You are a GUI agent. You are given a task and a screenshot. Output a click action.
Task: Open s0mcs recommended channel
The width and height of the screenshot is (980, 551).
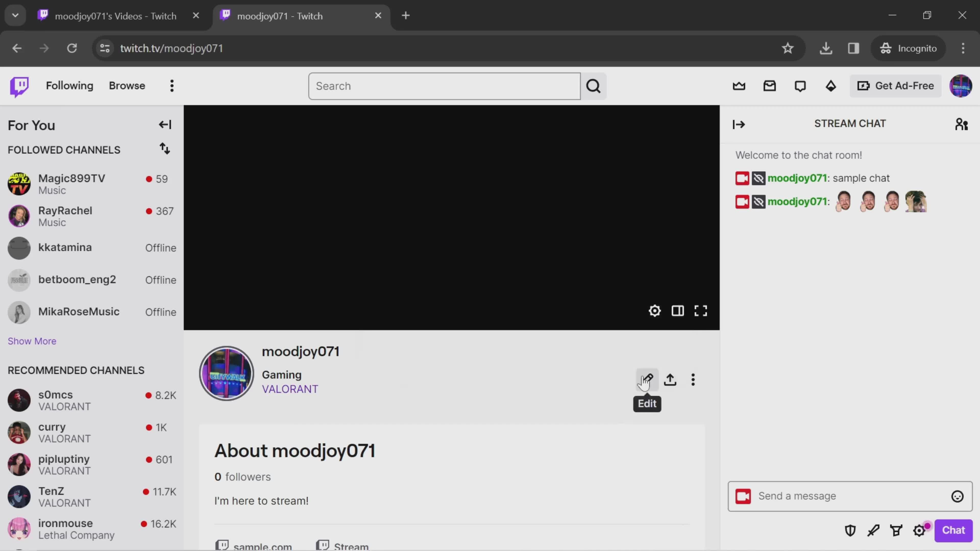91,400
